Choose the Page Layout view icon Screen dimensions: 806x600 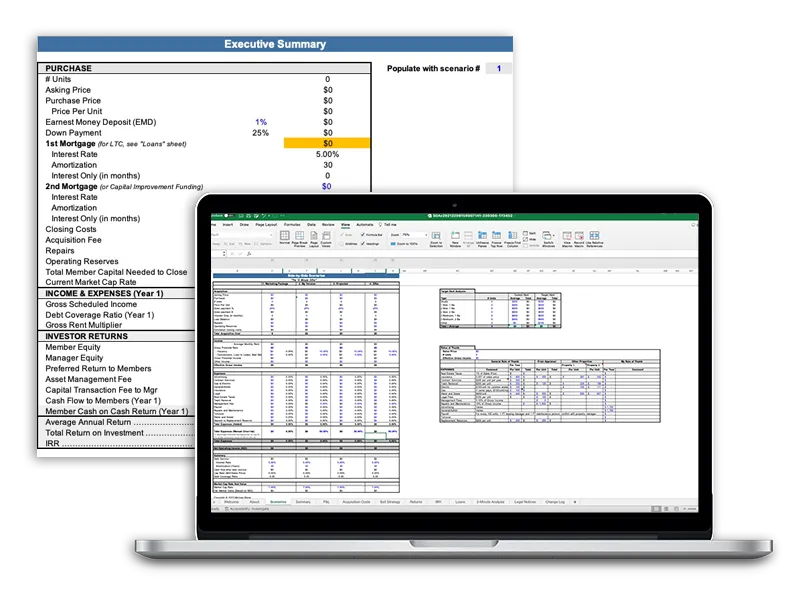click(314, 235)
